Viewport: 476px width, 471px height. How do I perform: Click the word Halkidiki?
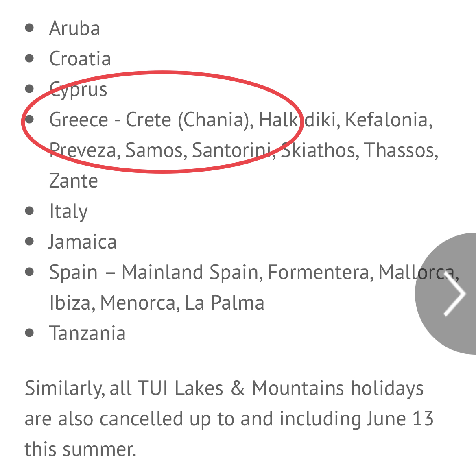(x=297, y=120)
